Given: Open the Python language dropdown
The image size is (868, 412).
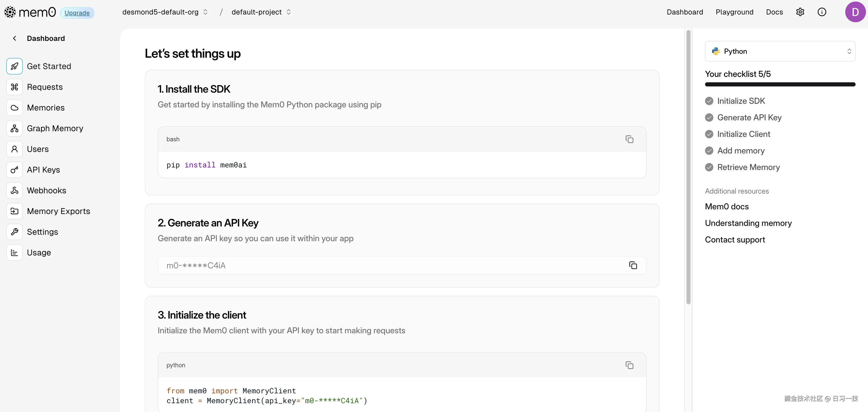Looking at the screenshot, I should (780, 51).
